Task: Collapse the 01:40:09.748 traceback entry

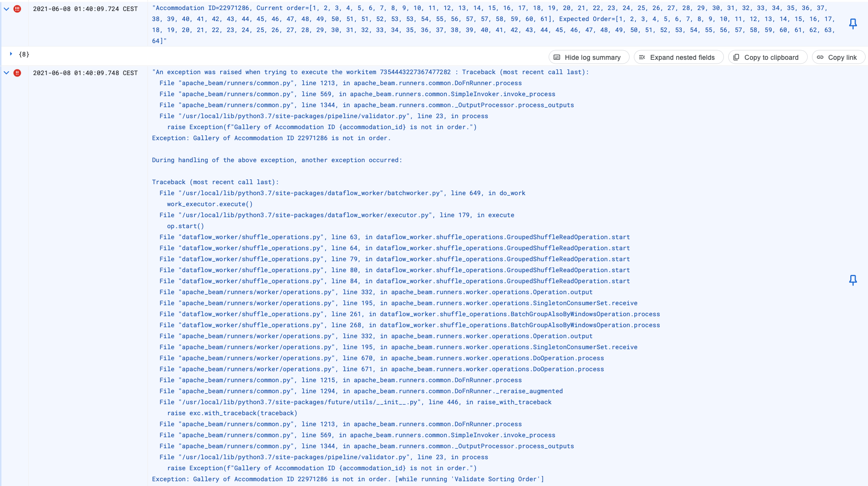Action: 6,72
